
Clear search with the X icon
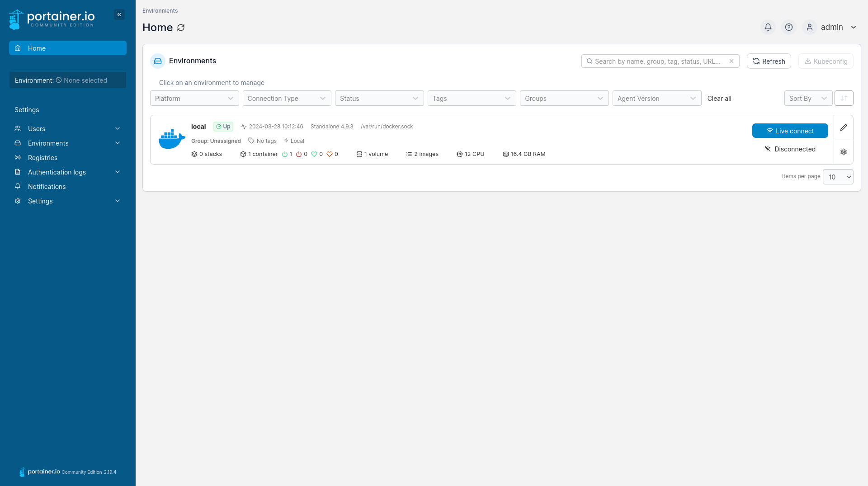point(731,61)
